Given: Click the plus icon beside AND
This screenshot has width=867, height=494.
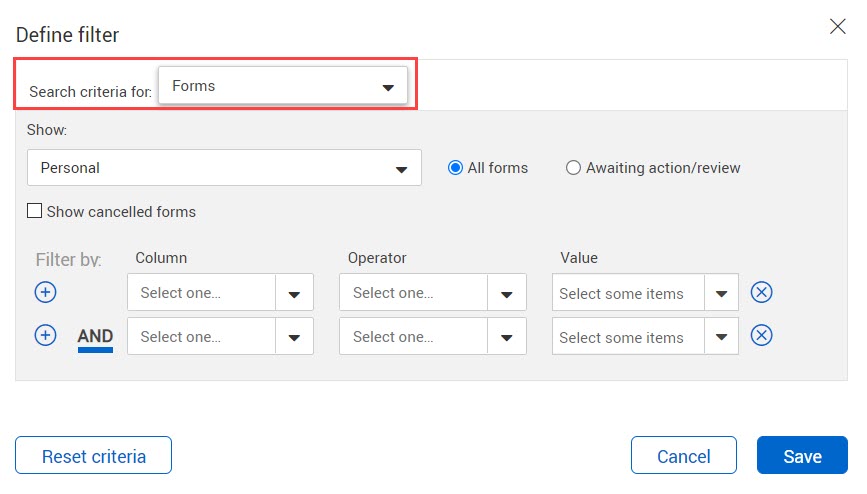Looking at the screenshot, I should pos(45,335).
